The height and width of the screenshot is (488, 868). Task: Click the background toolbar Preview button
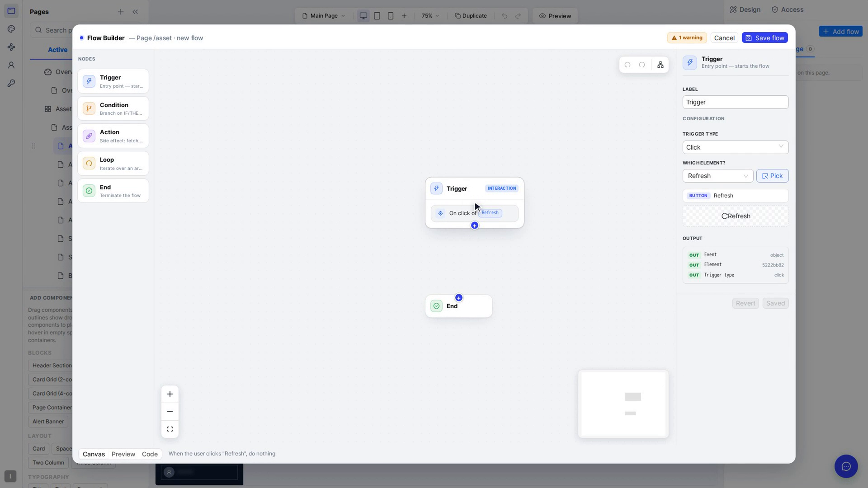(555, 16)
